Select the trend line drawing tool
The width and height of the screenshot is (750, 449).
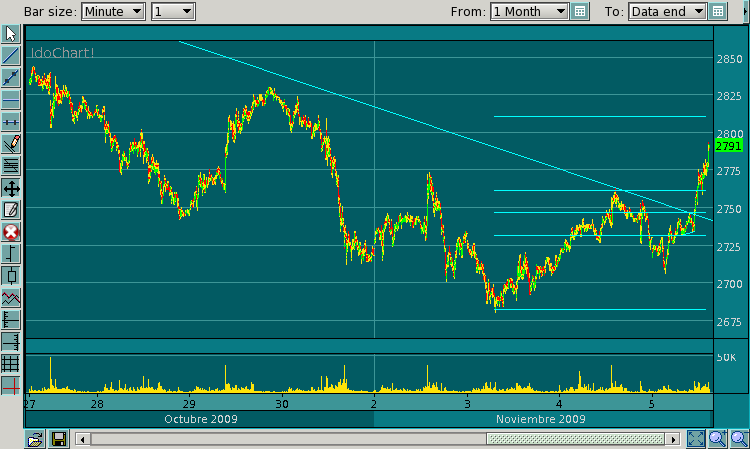[x=11, y=56]
